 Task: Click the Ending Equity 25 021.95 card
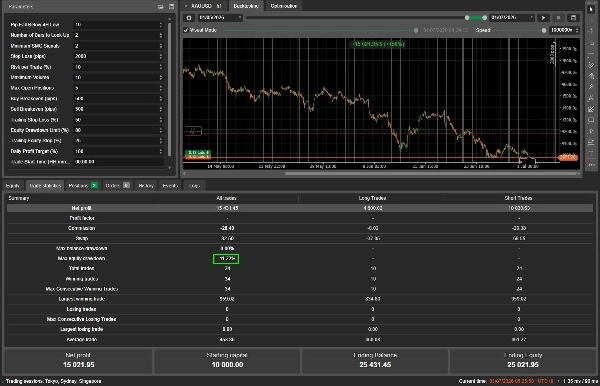click(523, 361)
